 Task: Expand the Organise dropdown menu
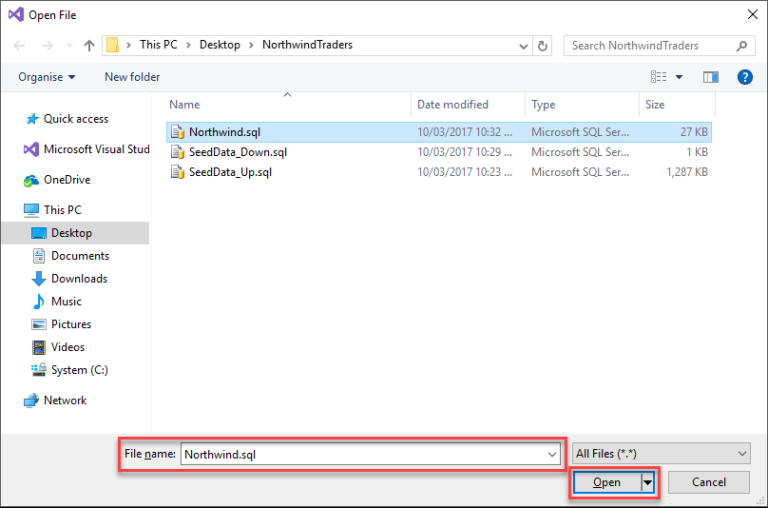coord(47,77)
